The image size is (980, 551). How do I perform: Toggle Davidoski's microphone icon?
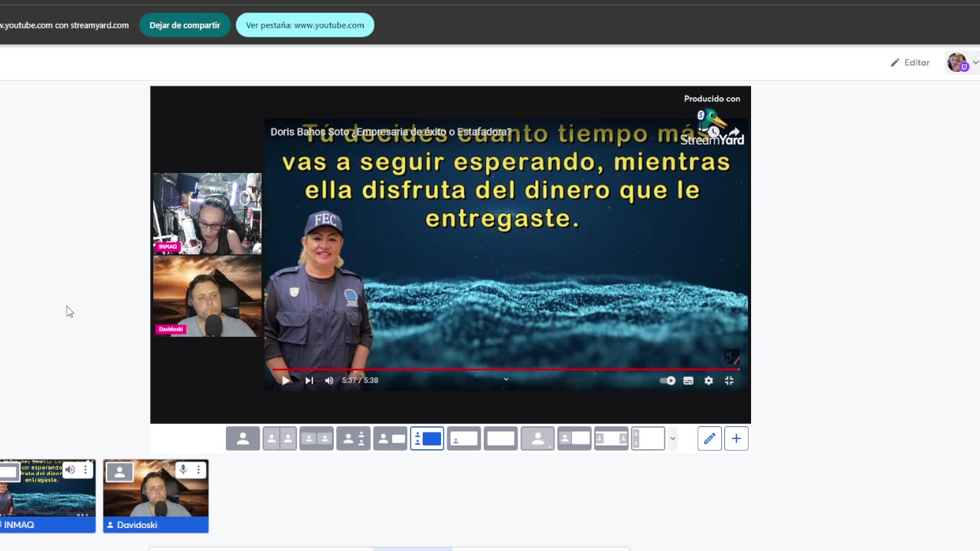(x=183, y=470)
